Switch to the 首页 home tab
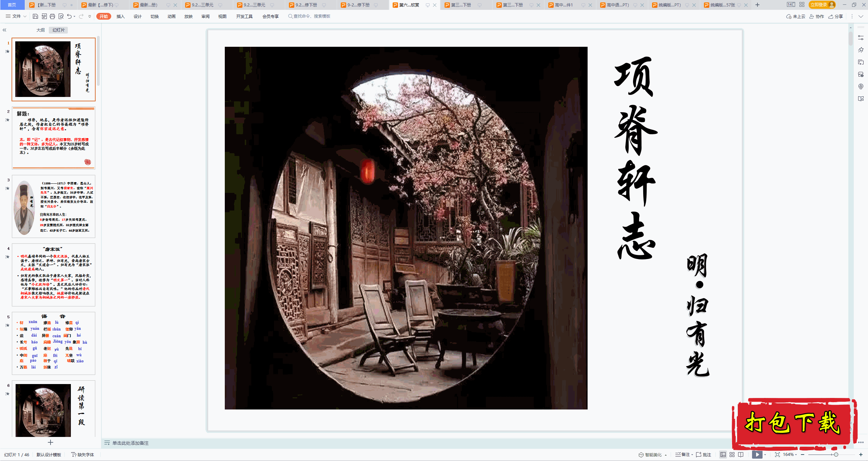 (x=12, y=5)
